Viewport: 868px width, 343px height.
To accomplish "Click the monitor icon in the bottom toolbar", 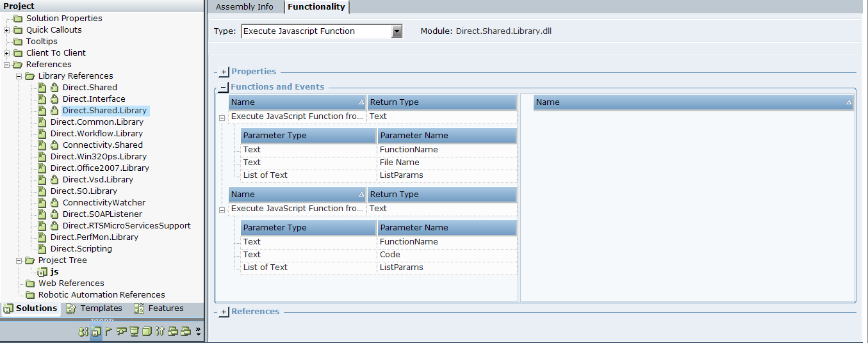I will [134, 331].
